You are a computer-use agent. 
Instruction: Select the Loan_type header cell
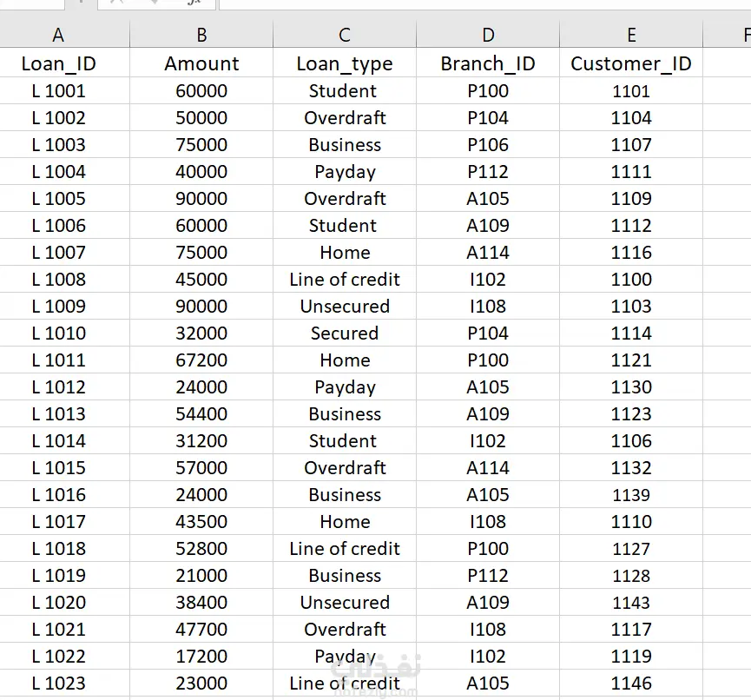point(345,63)
